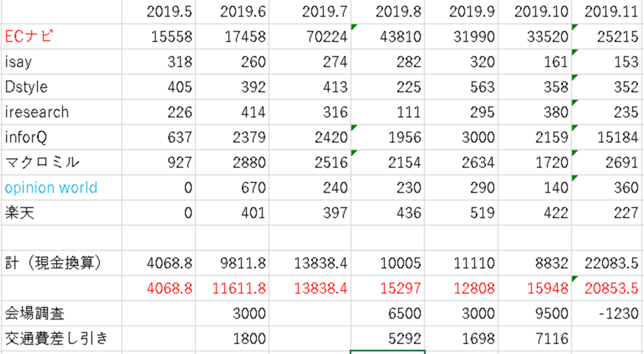This screenshot has width=644, height=354.
Task: Select the inforQ cell with 637
Action: [159, 138]
